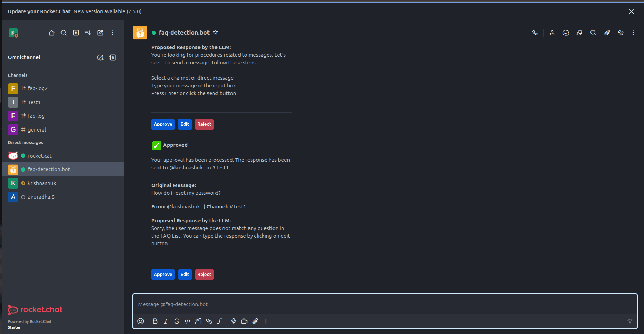
Task: Attach a file from composer
Action: coord(255,321)
